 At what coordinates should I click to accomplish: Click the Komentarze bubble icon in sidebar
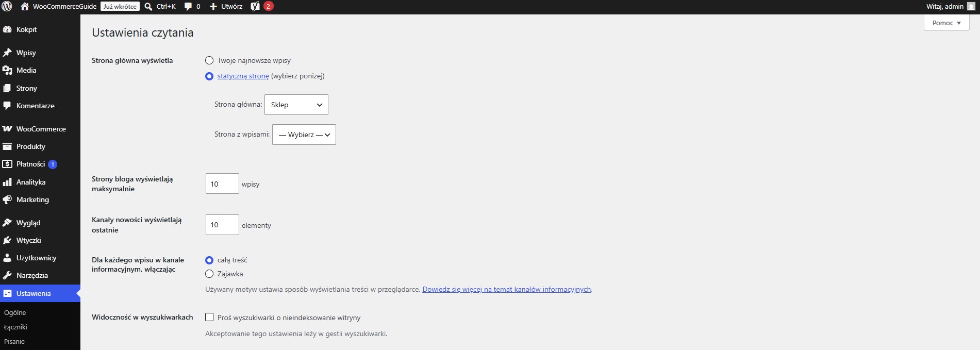click(7, 106)
